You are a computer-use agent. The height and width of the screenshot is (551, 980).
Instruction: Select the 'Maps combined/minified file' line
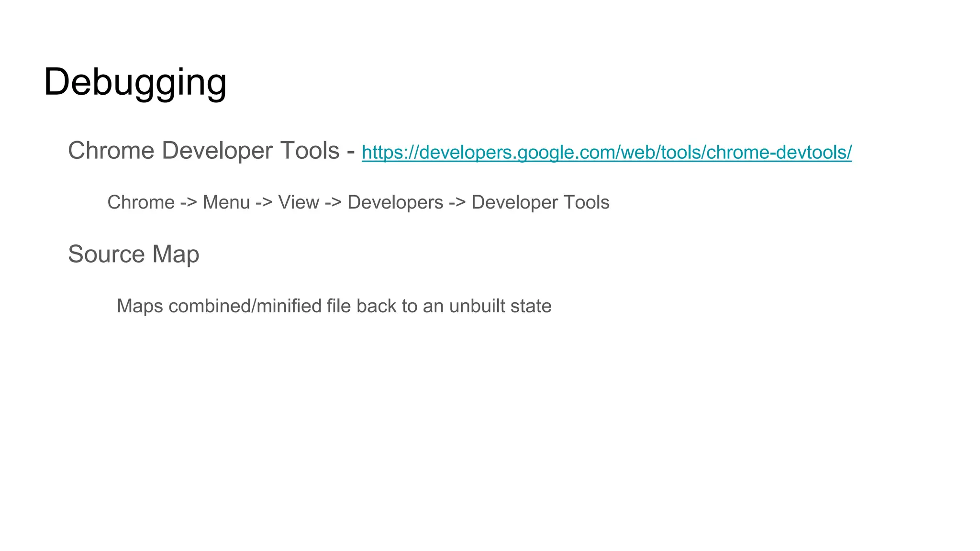[334, 306]
